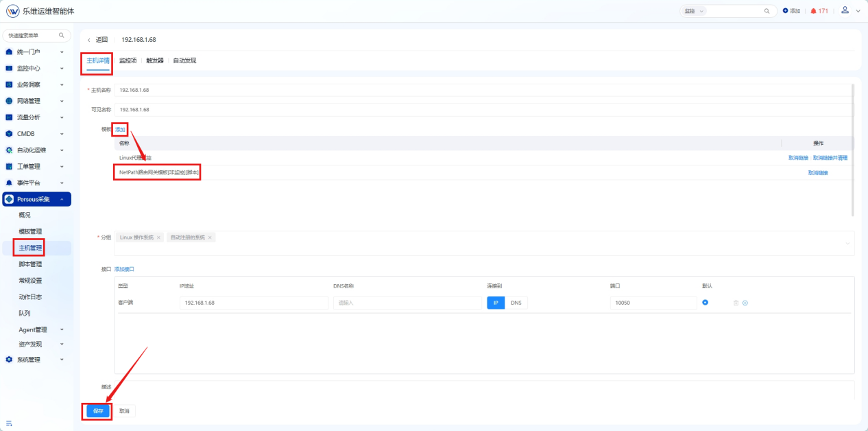
Task: Click the 工单管理 sidebar icon
Action: tap(9, 166)
